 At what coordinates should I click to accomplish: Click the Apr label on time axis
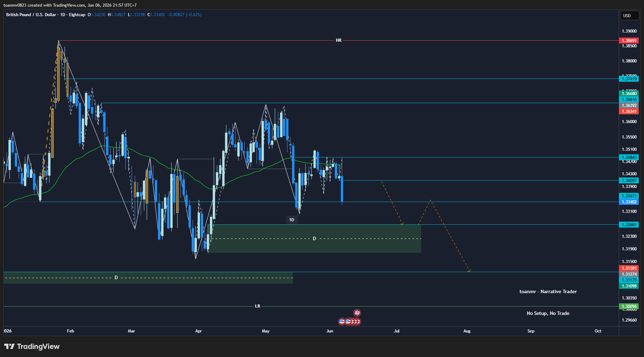tap(199, 331)
